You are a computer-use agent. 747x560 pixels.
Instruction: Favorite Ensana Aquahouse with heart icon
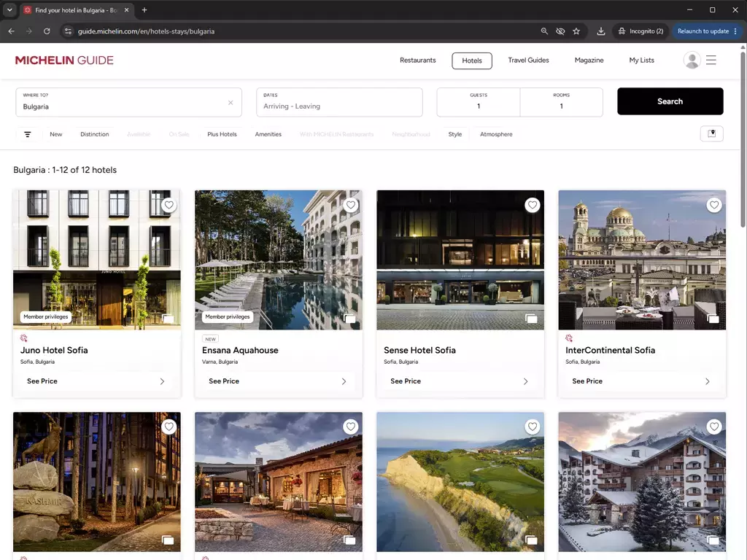tap(351, 205)
